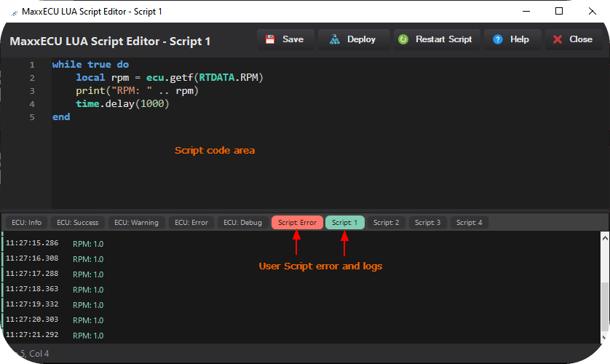The height and width of the screenshot is (364, 610).
Task: Select the Script Error tab
Action: pyautogui.click(x=297, y=223)
